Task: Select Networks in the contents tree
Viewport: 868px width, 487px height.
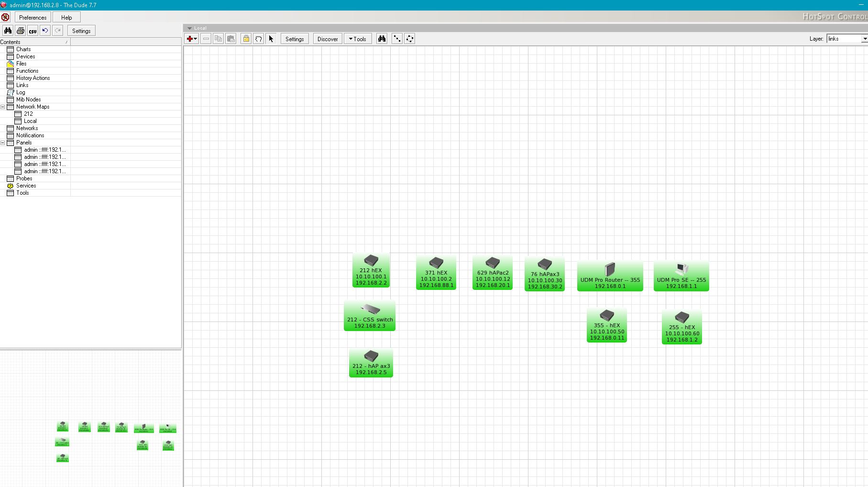Action: (27, 128)
